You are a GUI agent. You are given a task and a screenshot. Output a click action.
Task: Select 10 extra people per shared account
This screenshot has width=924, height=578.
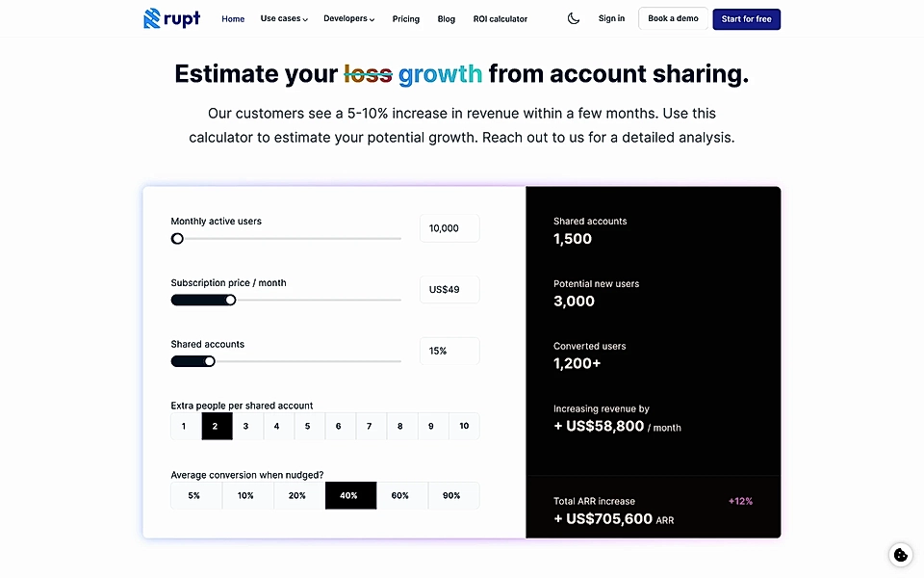click(x=464, y=426)
